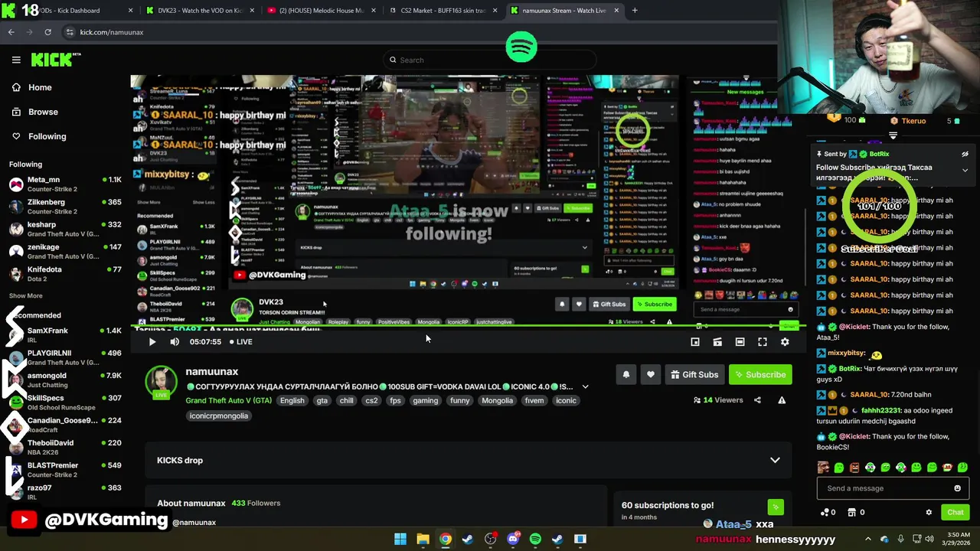Screen dimensions: 980x551
Task: Switch the player to theater mode
Action: 740,342
